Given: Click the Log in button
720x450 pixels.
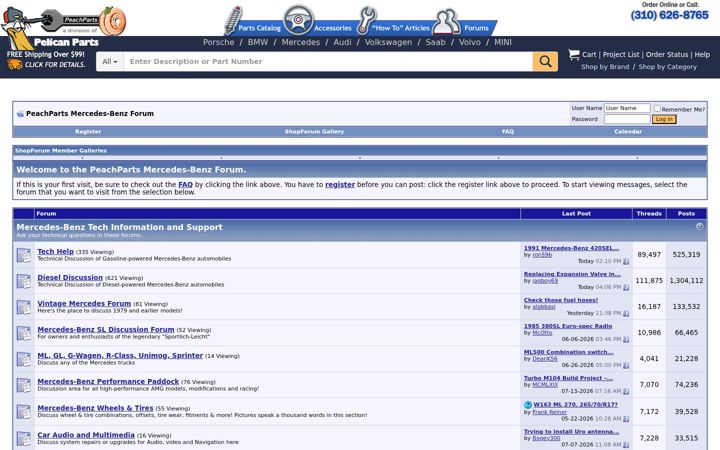Looking at the screenshot, I should click(x=664, y=119).
